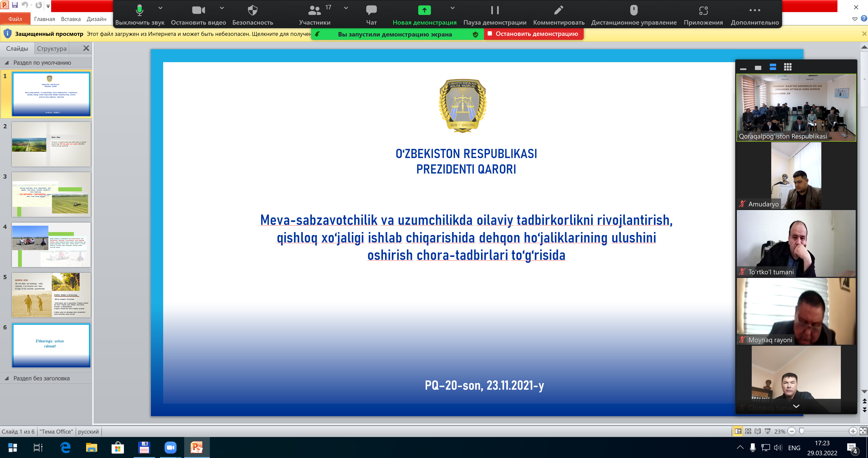This screenshot has height=458, width=868.
Task: Click green sharing status shield icon
Action: tap(475, 34)
